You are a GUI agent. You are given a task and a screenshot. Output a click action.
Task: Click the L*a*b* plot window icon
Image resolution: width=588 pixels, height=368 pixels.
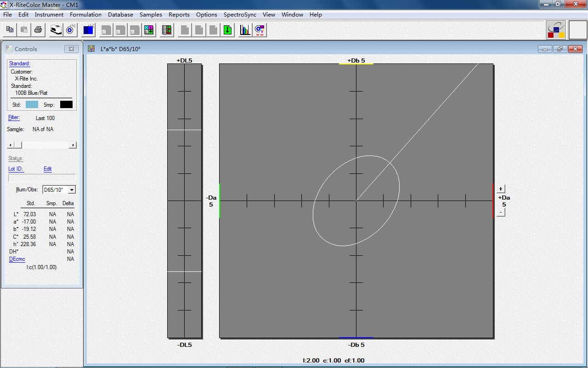(91, 49)
